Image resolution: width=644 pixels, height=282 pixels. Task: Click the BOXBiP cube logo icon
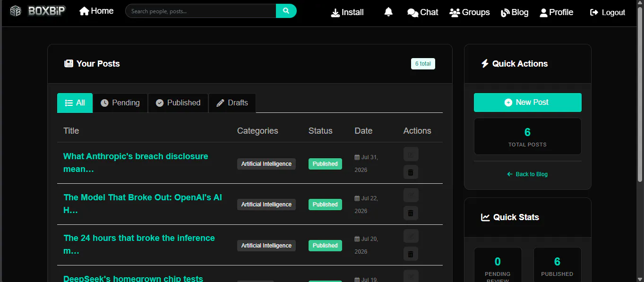tap(16, 11)
